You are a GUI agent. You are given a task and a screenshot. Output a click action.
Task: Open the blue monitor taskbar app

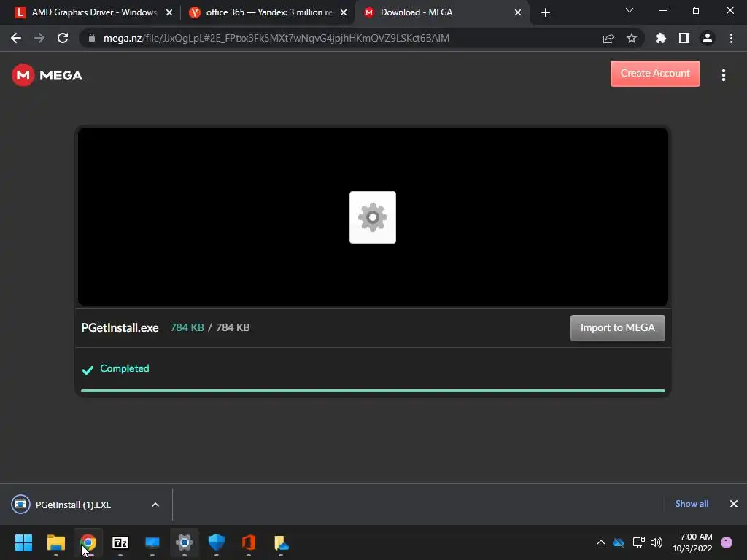coord(152,542)
